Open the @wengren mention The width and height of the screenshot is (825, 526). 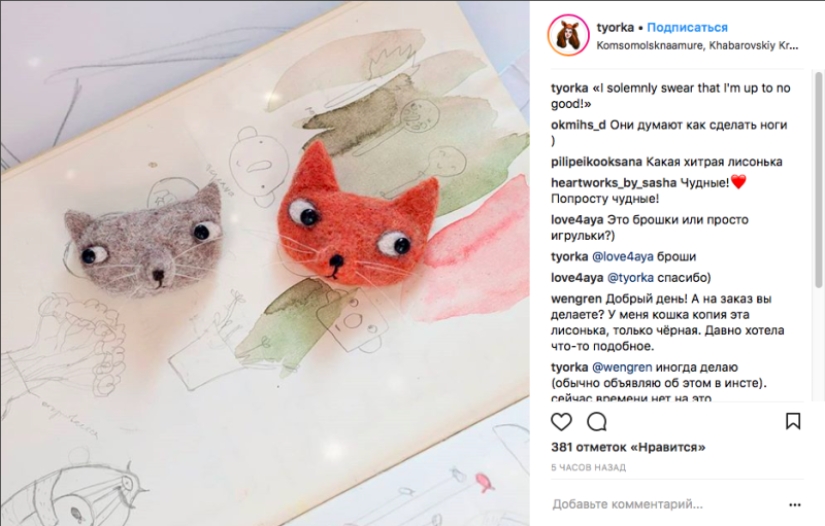click(622, 367)
